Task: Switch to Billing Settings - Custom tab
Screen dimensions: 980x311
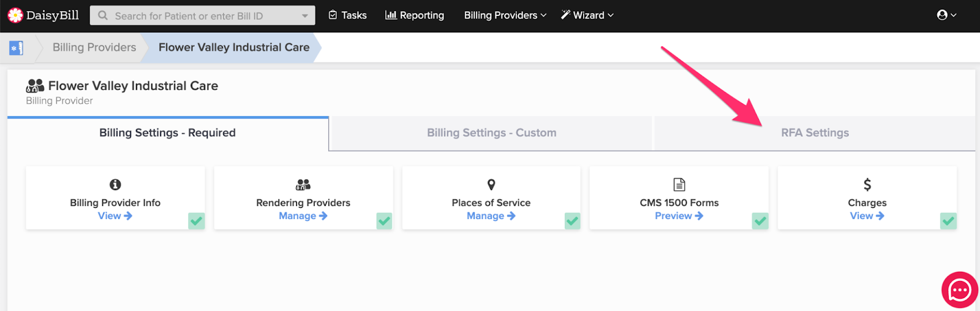Action: (x=492, y=133)
